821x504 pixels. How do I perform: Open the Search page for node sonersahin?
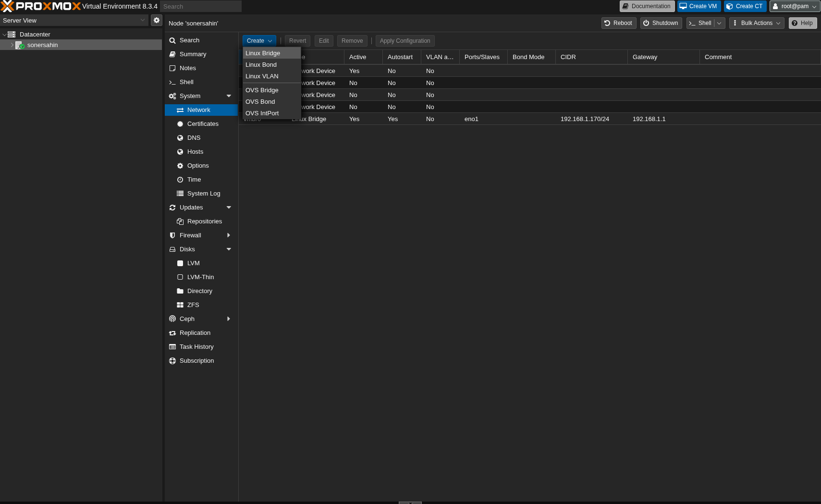[x=189, y=40]
